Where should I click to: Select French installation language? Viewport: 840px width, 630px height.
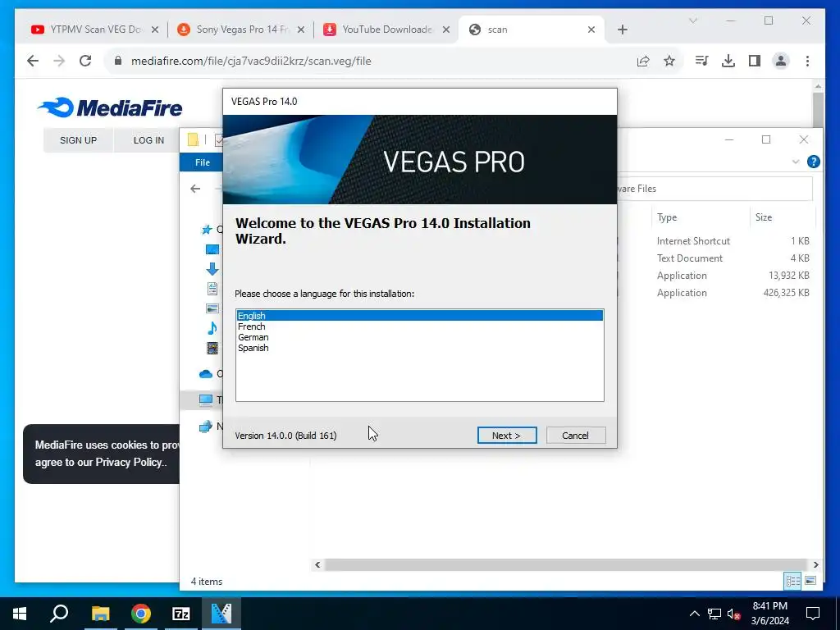pos(419,326)
